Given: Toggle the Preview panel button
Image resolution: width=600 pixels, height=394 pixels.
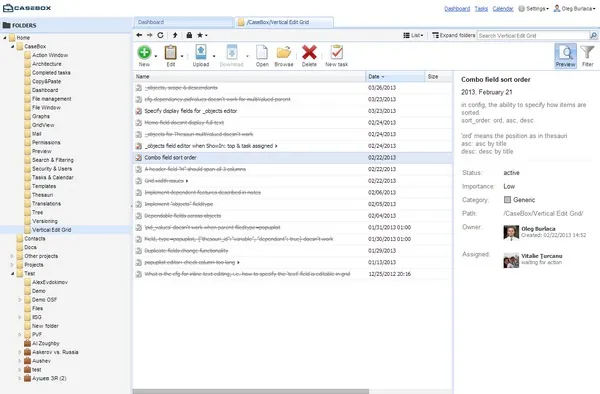Looking at the screenshot, I should click(566, 56).
